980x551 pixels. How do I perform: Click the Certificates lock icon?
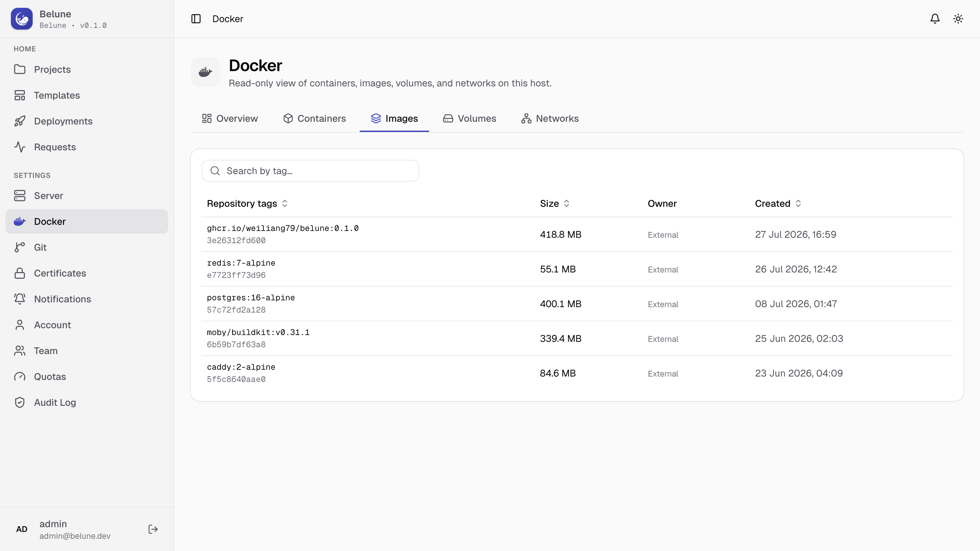tap(20, 273)
